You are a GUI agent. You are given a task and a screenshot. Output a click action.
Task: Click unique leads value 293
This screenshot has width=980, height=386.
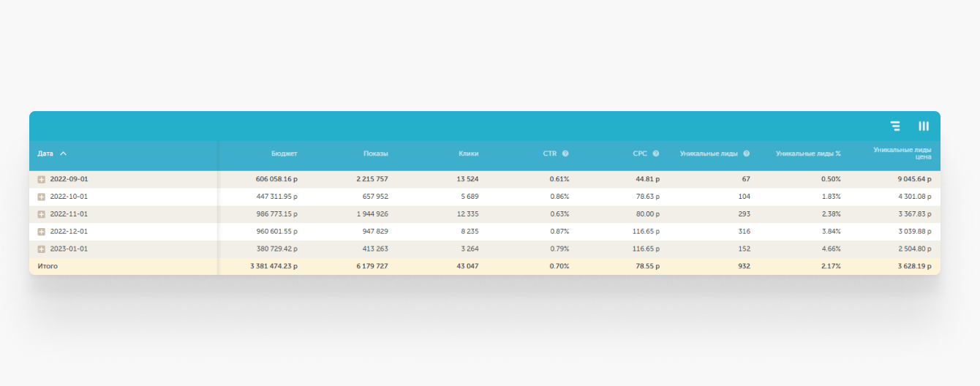click(745, 214)
